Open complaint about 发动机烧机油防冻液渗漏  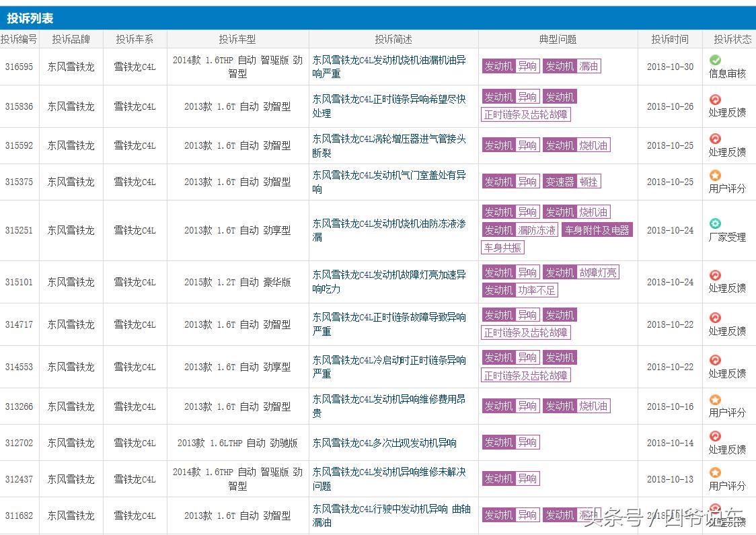[x=389, y=230]
